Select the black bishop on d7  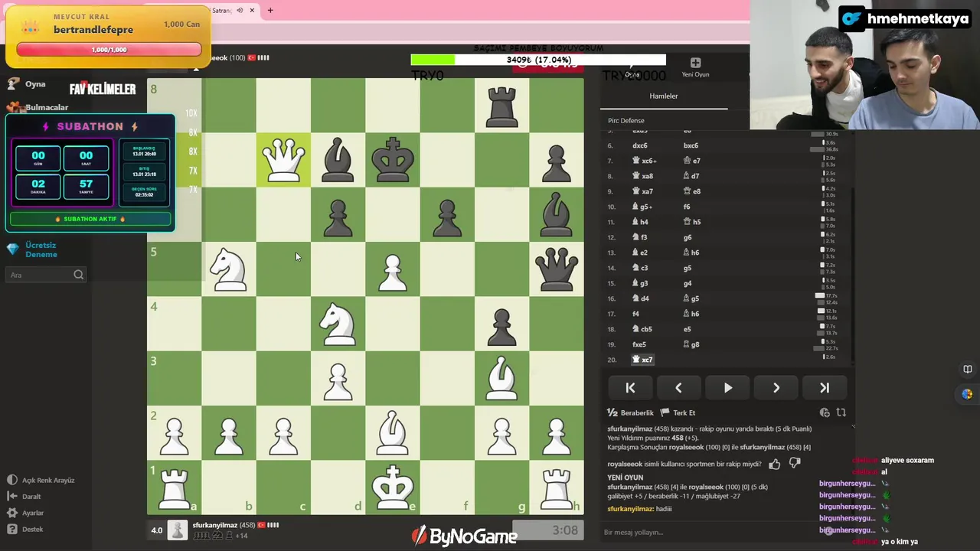click(x=338, y=160)
